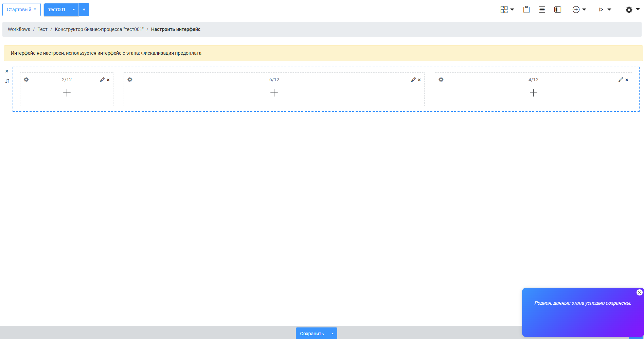
Task: Add content to the 6/12 column
Action: coord(274,93)
